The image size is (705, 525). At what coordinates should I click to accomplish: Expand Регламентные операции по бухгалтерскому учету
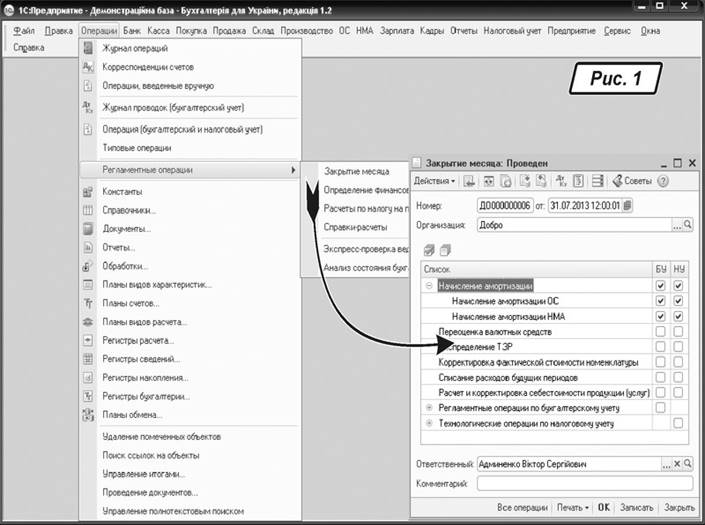pyautogui.click(x=429, y=408)
